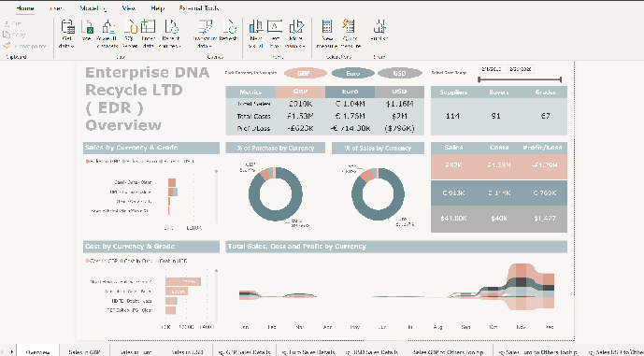This screenshot has width=644, height=356.
Task: Add a Text box
Action: pos(275,34)
